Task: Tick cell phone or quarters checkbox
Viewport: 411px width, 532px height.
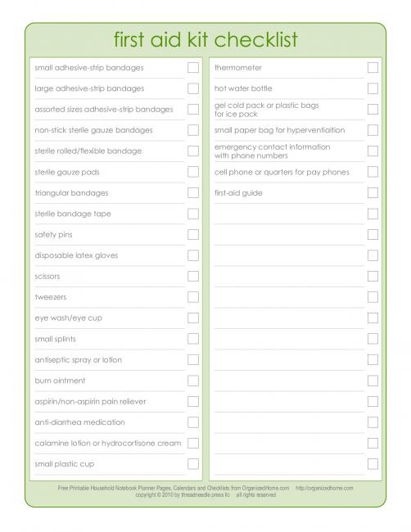Action: click(x=373, y=172)
